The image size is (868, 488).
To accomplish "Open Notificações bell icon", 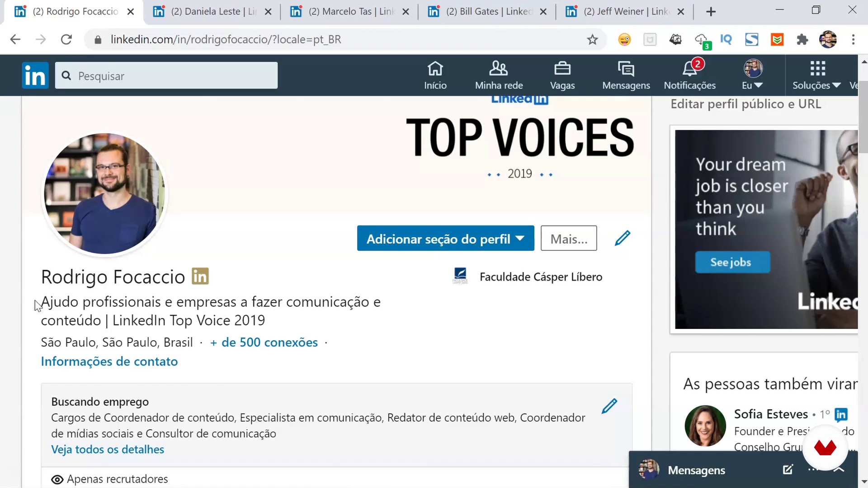I will point(690,75).
